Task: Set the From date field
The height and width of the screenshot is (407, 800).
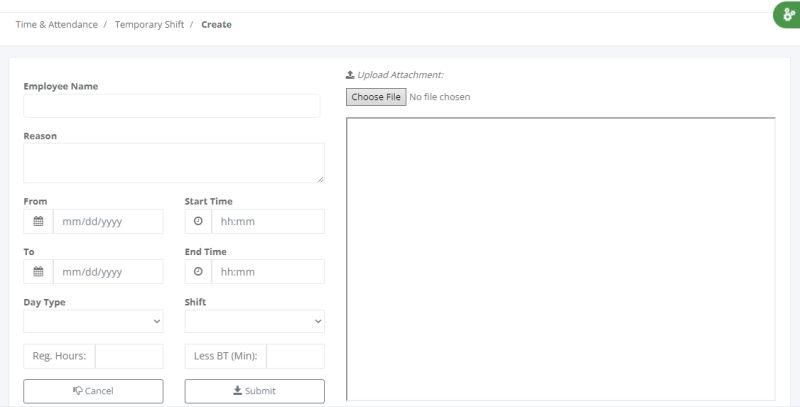Action: click(x=108, y=221)
